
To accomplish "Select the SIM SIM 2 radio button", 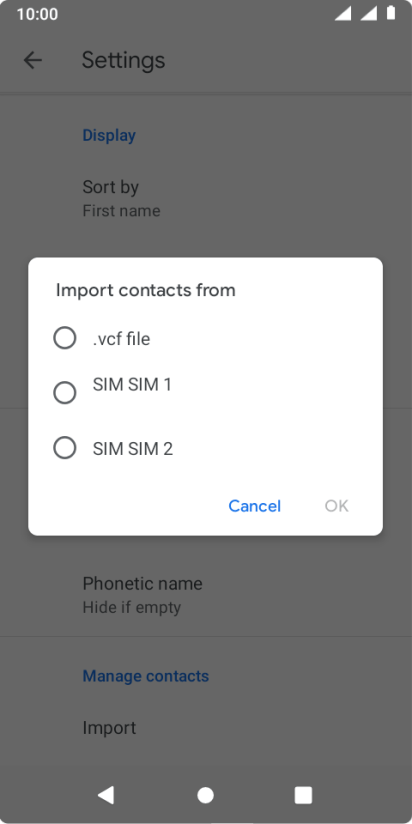I will click(x=65, y=448).
